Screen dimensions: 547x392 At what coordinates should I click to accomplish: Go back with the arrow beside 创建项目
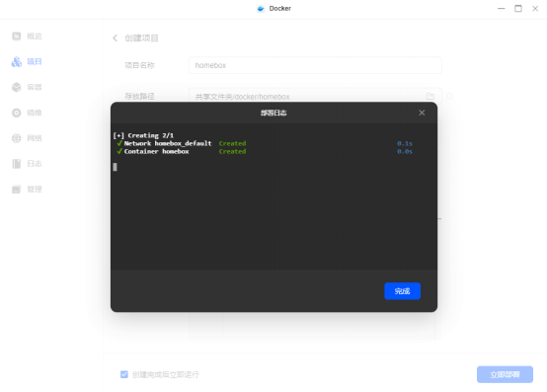(x=115, y=38)
